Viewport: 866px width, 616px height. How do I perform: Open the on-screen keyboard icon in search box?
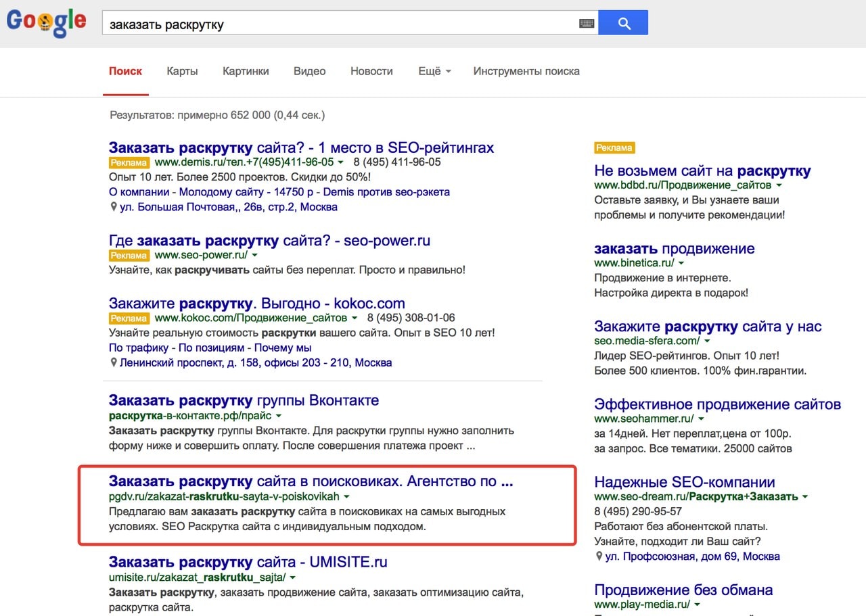(x=587, y=24)
